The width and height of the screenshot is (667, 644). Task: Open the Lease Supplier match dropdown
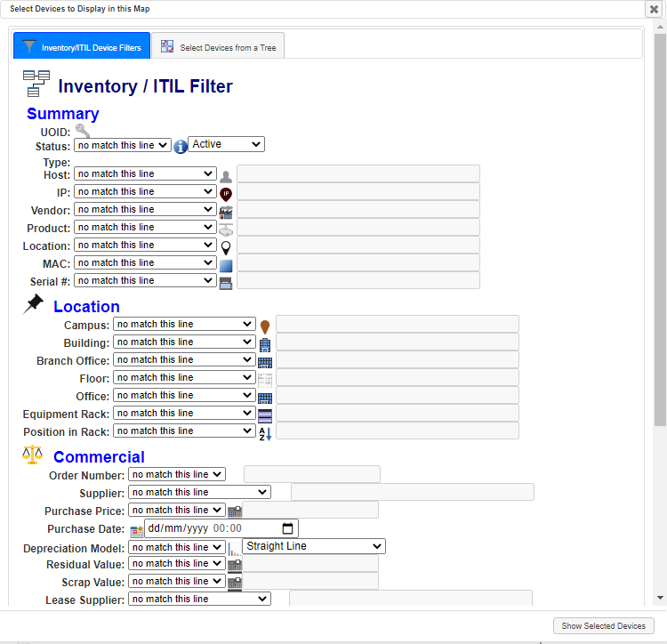(199, 600)
